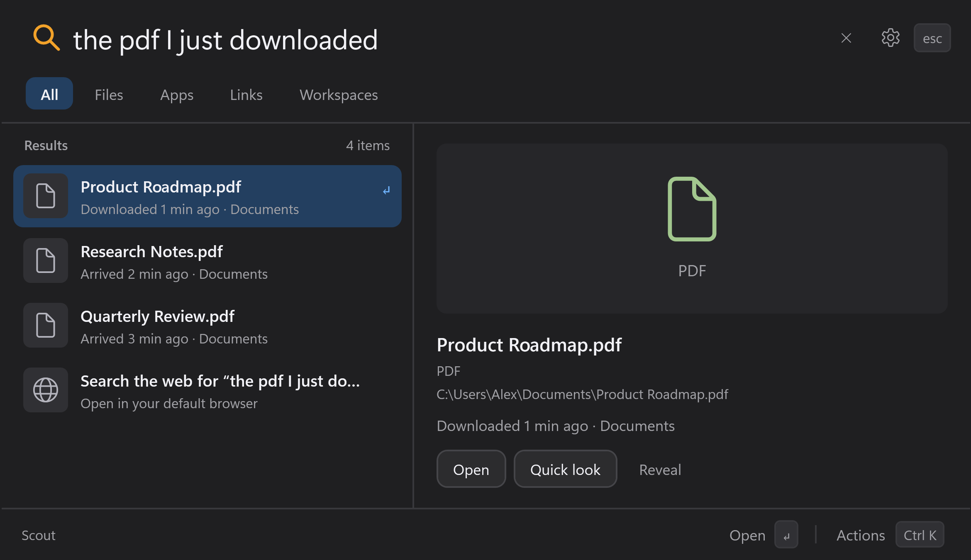
Task: Choose Search the web for the query
Action: click(x=207, y=390)
